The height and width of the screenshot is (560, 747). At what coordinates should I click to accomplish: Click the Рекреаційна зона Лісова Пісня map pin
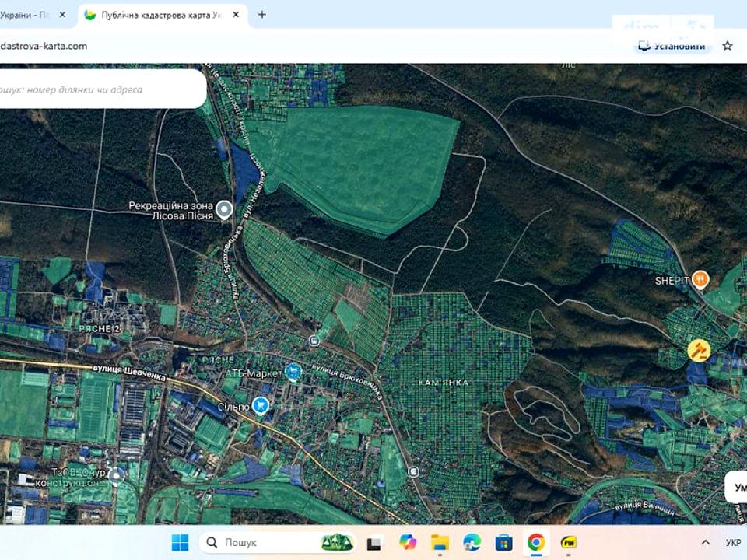(x=224, y=209)
